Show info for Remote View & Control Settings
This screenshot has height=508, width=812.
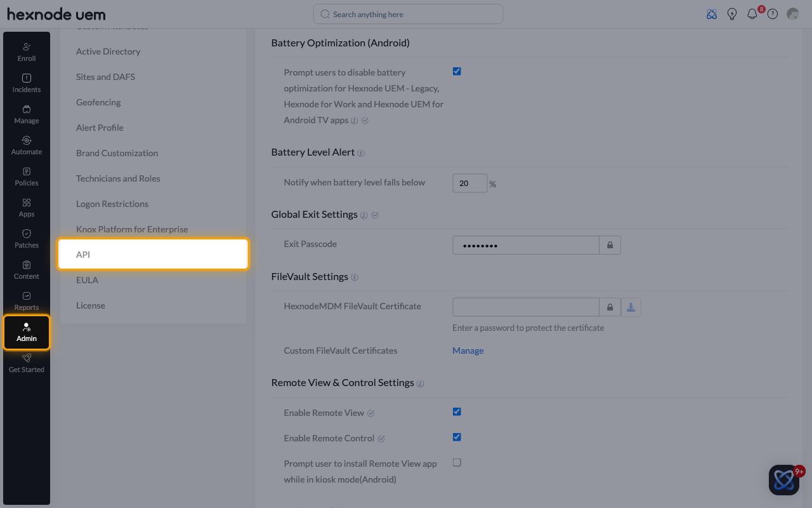point(421,384)
